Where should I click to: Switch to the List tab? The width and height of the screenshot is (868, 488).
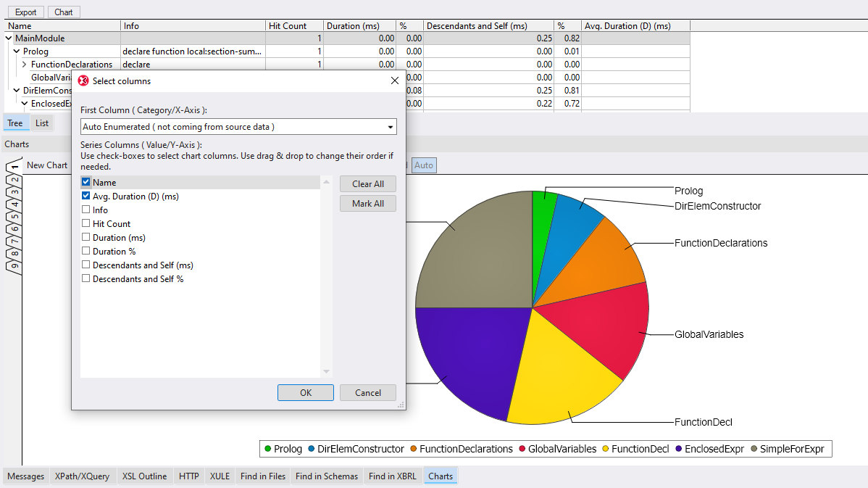click(41, 123)
